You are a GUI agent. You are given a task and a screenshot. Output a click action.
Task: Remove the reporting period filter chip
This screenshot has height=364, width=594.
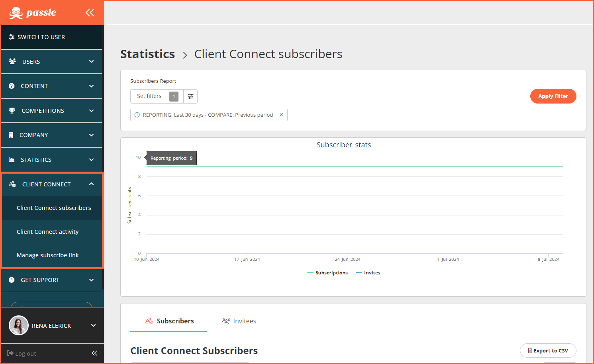coord(281,115)
